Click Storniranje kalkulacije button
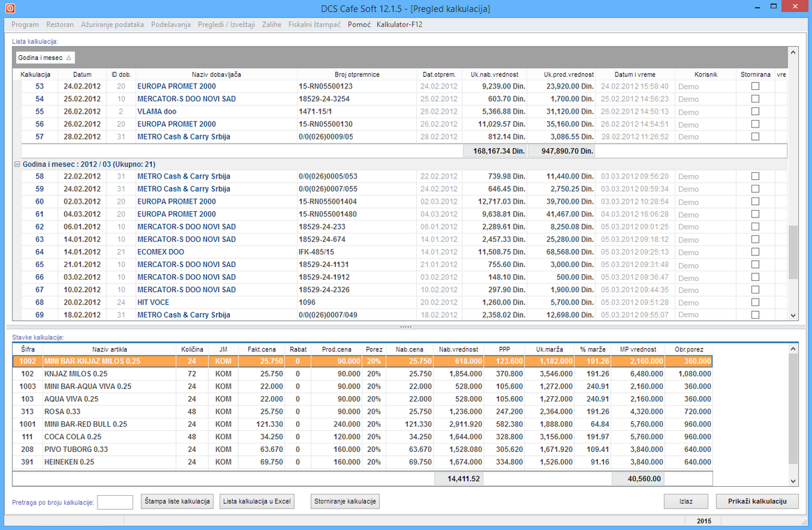812x530 pixels. coord(345,501)
